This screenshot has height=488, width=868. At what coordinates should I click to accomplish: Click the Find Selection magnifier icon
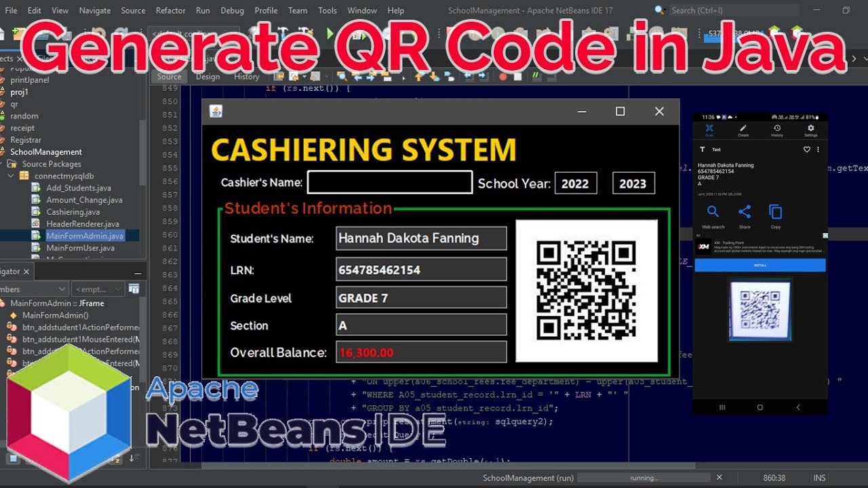tap(342, 76)
